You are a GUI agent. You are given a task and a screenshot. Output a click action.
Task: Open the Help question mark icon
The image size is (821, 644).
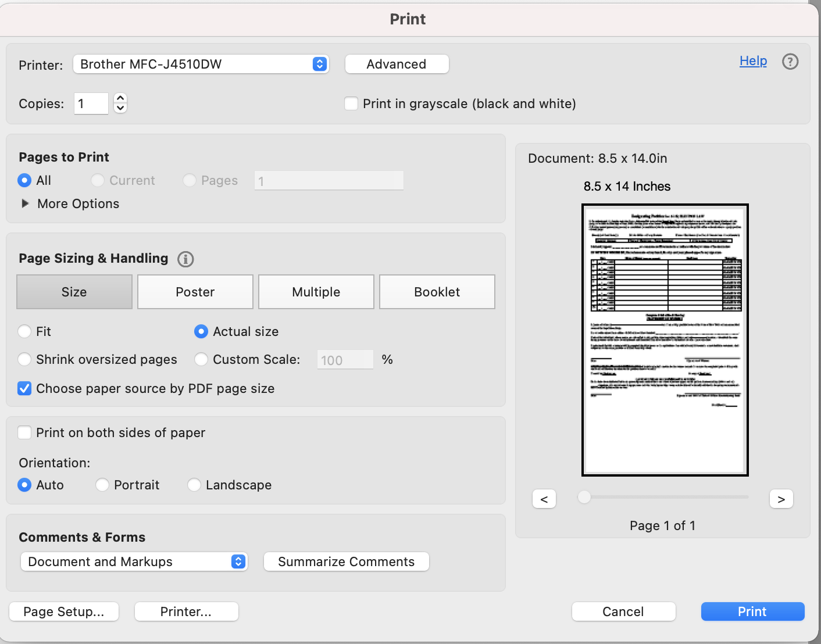(790, 62)
